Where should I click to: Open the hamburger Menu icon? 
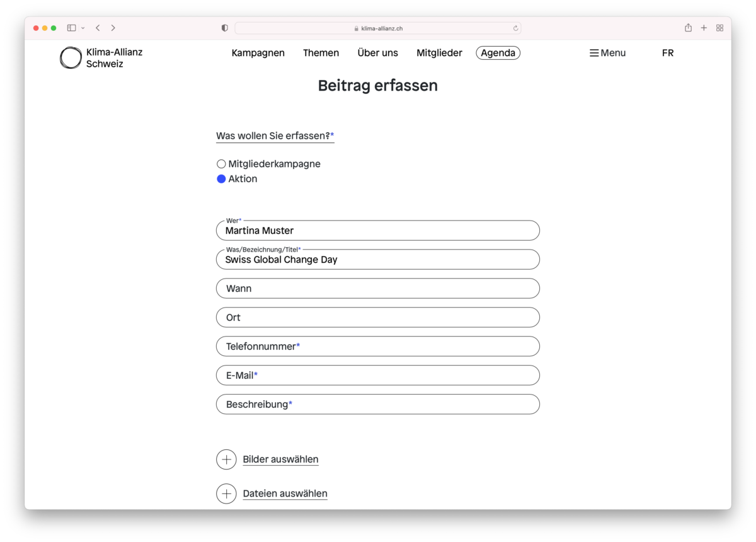coord(593,53)
